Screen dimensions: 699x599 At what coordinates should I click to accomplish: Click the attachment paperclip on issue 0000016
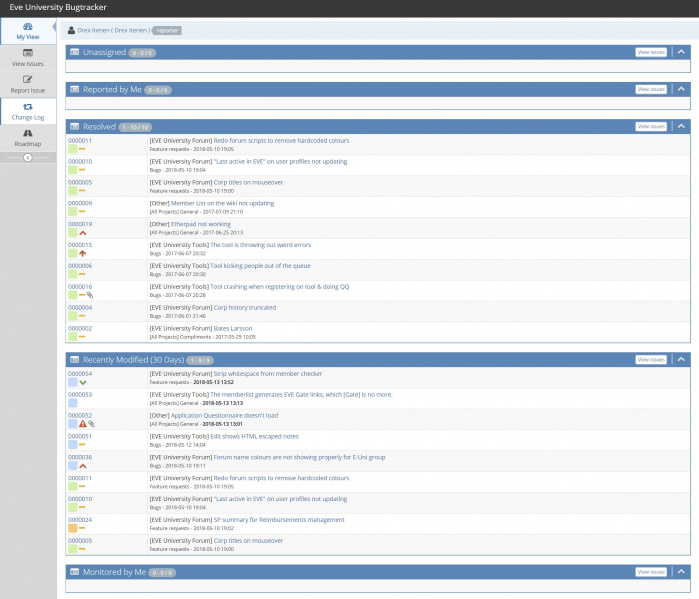tap(91, 295)
